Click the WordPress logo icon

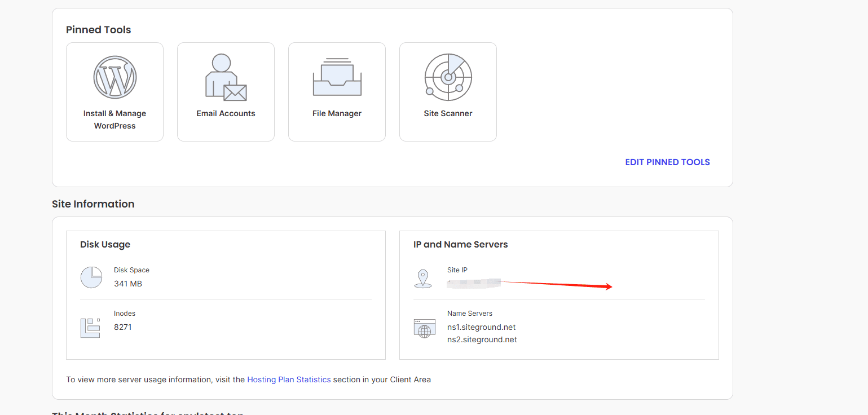click(115, 77)
